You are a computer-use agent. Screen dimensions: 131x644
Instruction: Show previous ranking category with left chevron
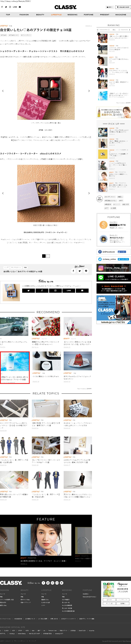click(98, 30)
